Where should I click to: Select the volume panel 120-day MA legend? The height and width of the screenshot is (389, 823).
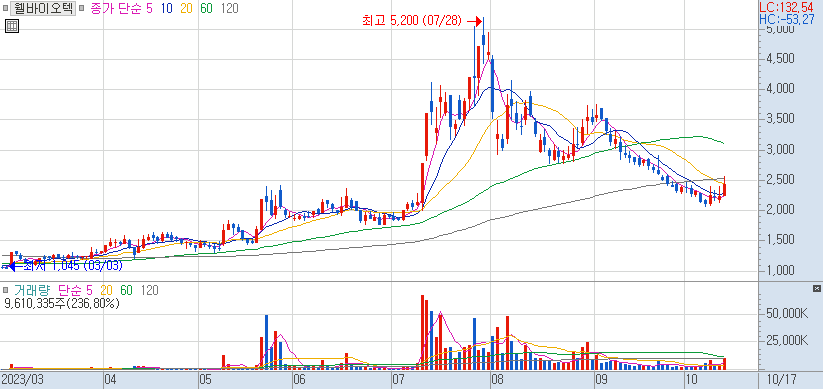(150, 290)
